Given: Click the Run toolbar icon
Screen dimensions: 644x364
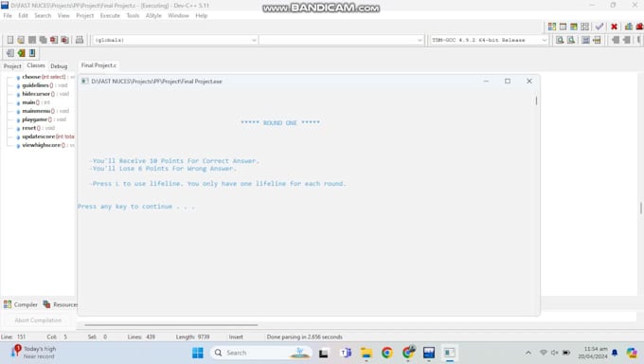Looking at the screenshot, I should coord(563,27).
